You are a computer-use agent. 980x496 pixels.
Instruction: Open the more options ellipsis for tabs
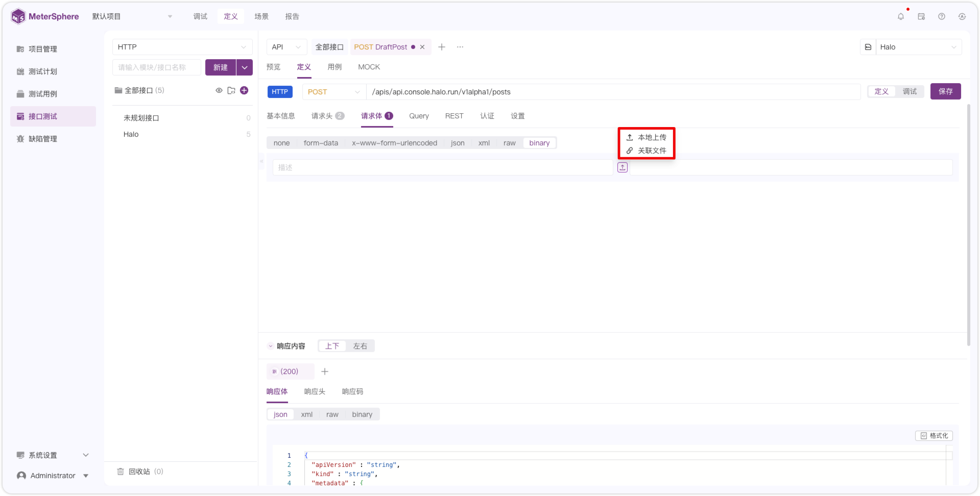point(460,47)
